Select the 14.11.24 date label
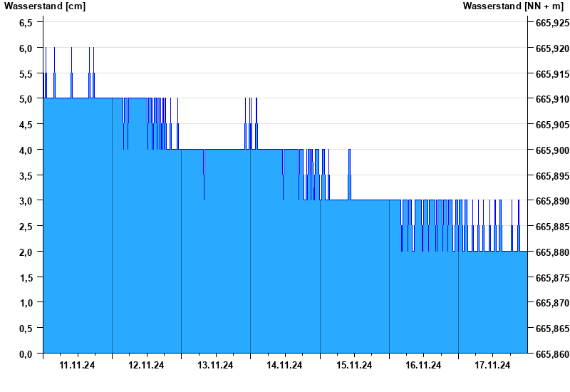This screenshot has width=570, height=392. coord(284,366)
